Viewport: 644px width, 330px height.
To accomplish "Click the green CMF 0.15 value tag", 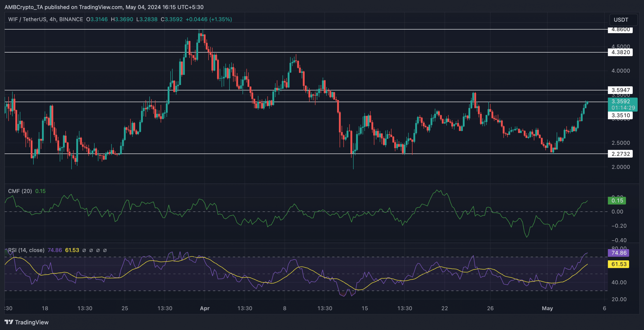I will click(617, 201).
